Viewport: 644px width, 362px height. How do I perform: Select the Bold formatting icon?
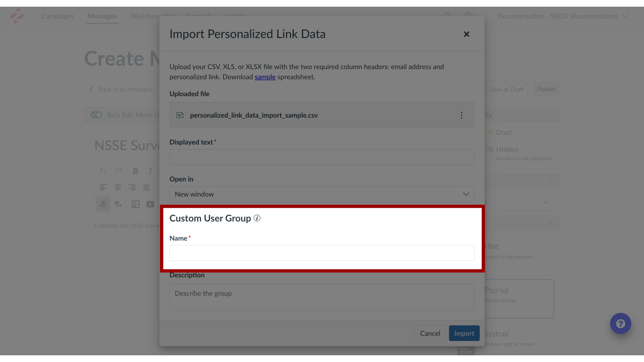point(136,171)
